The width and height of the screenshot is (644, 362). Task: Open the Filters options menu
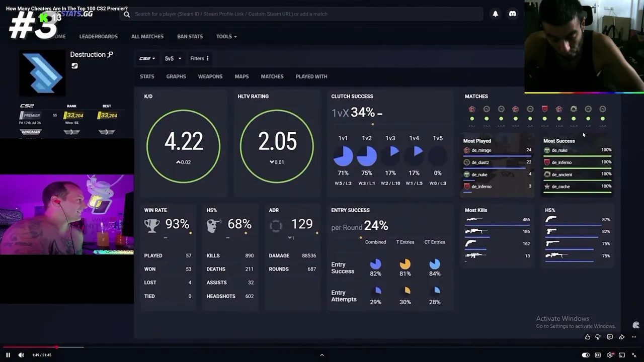199,59
